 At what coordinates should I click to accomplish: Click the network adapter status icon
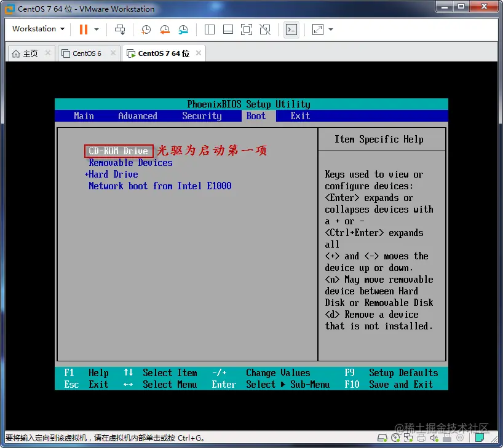[x=408, y=438]
